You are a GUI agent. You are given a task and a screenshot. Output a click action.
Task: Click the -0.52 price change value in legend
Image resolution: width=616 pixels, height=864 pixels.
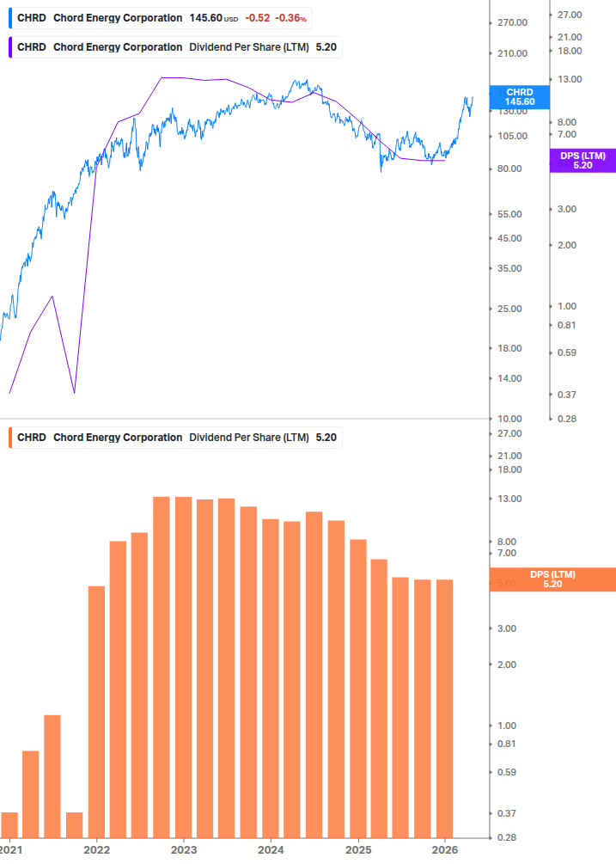tap(258, 18)
